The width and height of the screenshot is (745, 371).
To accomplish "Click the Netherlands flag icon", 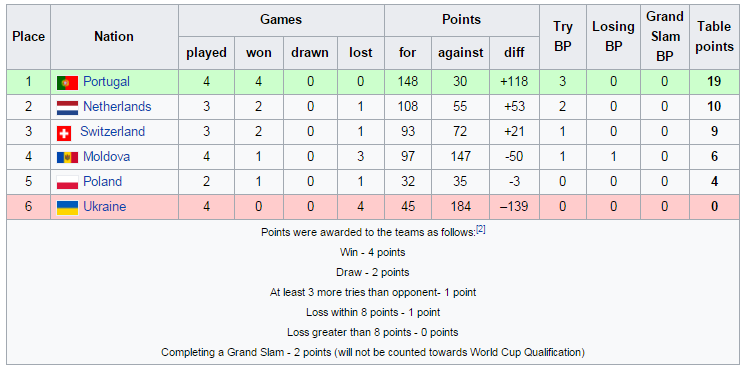I will click(67, 107).
